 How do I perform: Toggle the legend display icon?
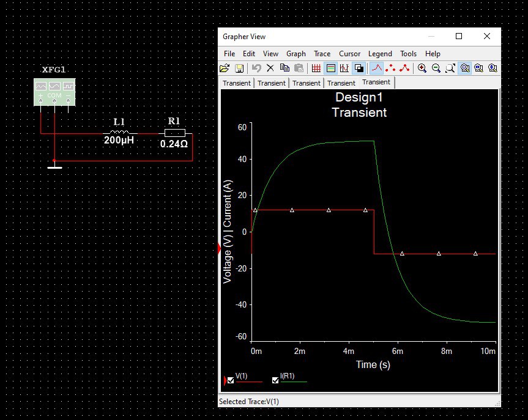click(x=330, y=68)
